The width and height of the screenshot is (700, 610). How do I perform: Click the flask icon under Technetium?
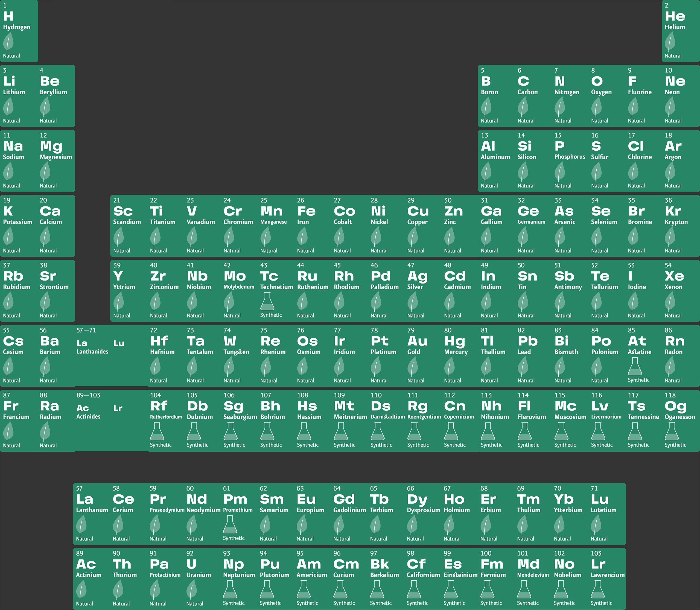(267, 301)
